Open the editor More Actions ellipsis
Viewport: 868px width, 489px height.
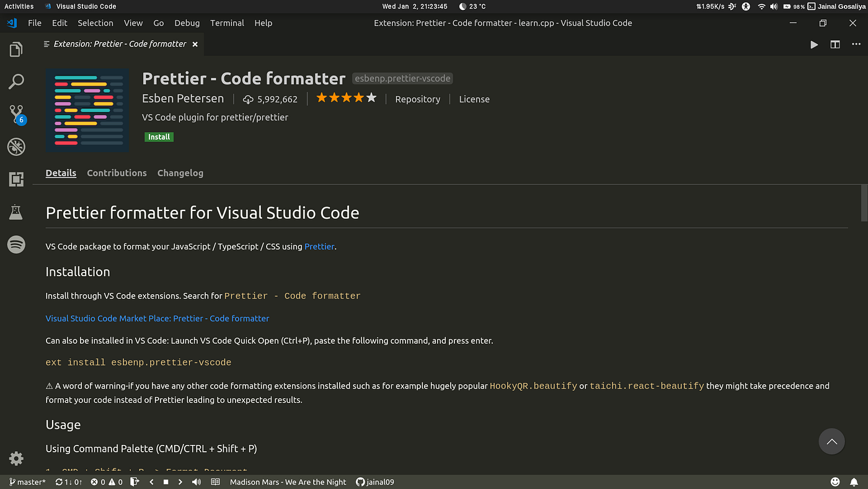point(856,44)
